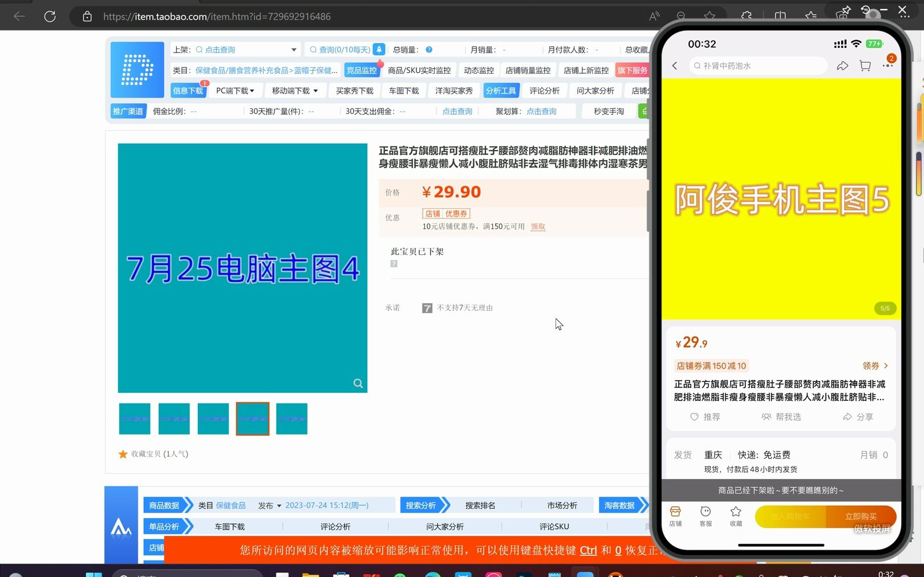This screenshot has height=577, width=924.
Task: Click the split screen browser icon
Action: [780, 17]
